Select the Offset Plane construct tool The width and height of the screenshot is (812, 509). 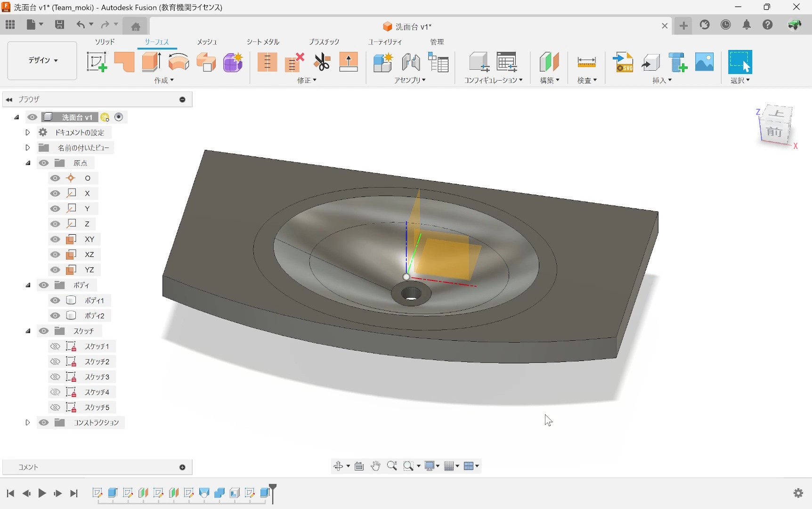click(549, 62)
